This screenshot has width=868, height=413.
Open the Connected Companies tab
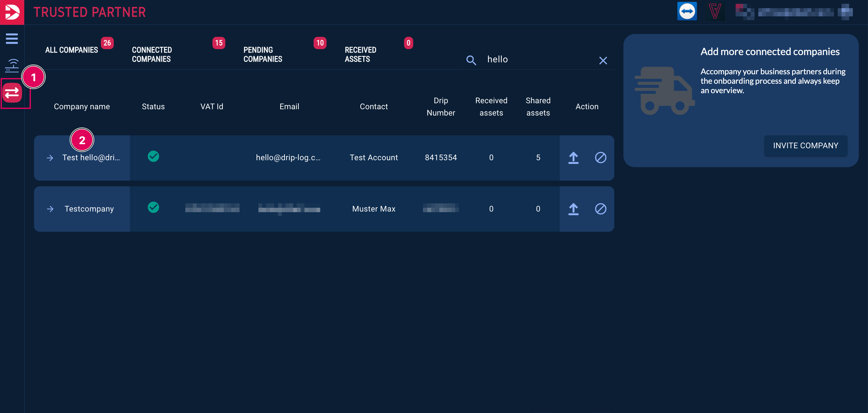(152, 54)
